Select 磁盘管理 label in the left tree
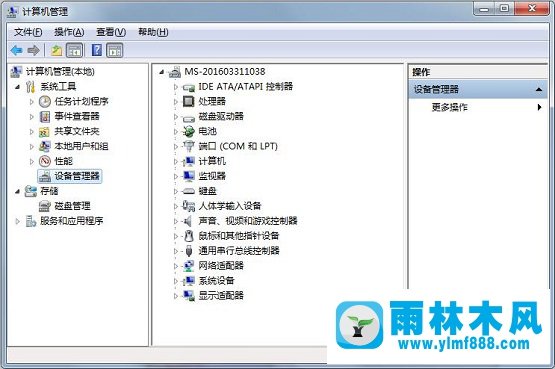Viewport: 555px width, 369px height. coord(72,206)
